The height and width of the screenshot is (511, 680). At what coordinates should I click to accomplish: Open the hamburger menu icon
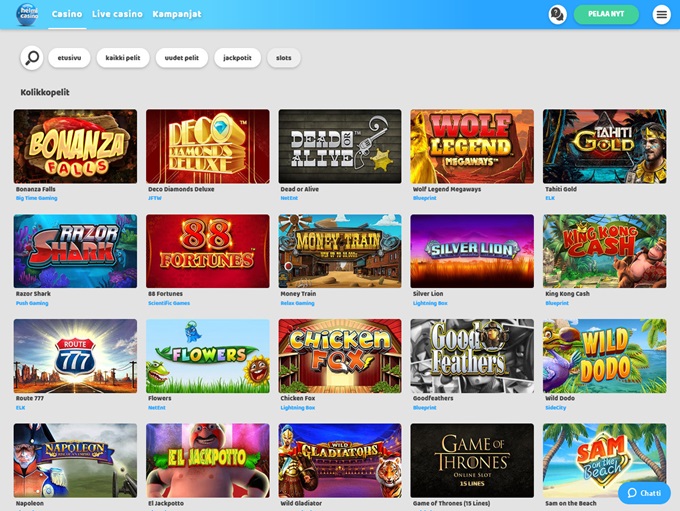coord(661,14)
